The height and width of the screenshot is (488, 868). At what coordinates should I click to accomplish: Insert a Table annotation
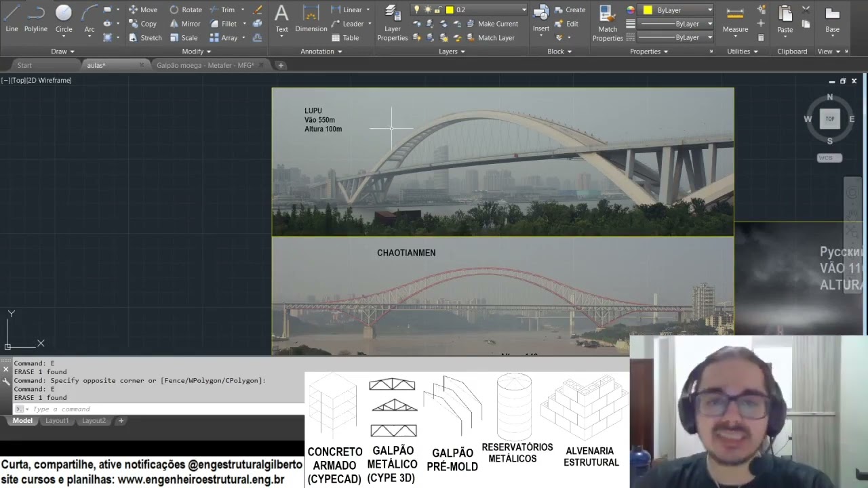[345, 38]
